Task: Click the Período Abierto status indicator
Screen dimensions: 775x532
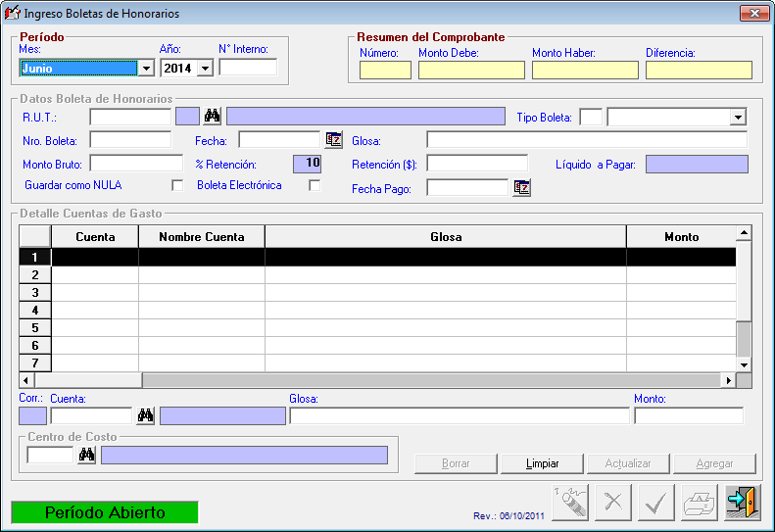Action: [x=105, y=512]
